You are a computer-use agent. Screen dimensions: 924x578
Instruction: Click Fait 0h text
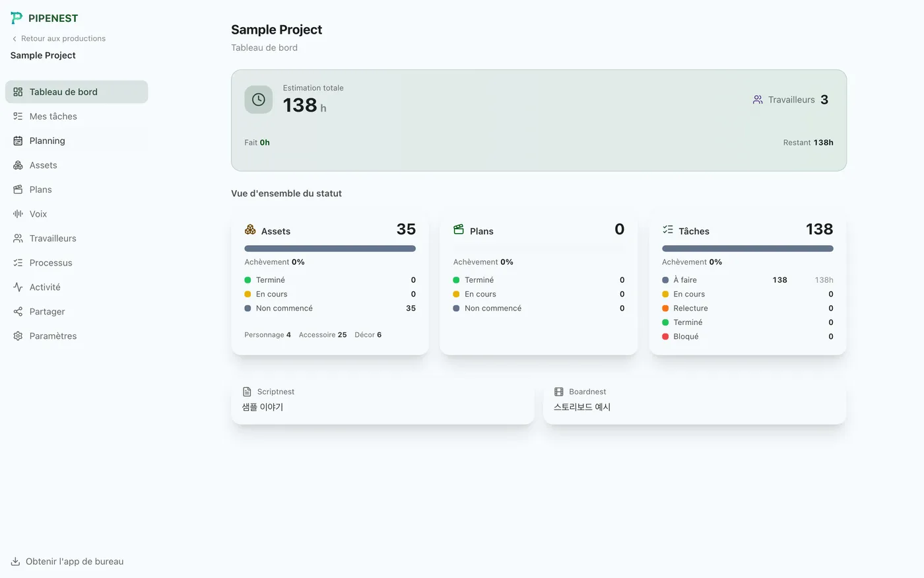pyautogui.click(x=257, y=143)
